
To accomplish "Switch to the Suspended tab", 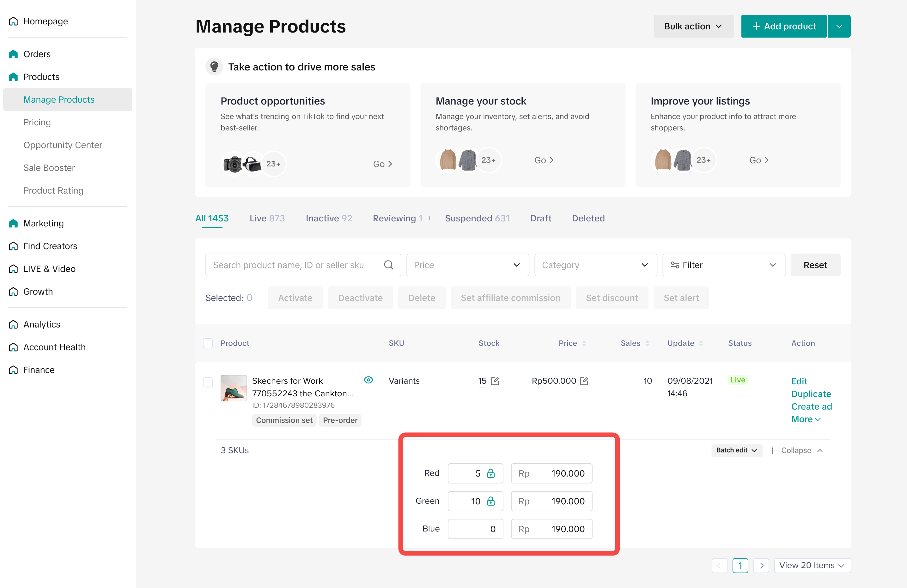I will (477, 218).
